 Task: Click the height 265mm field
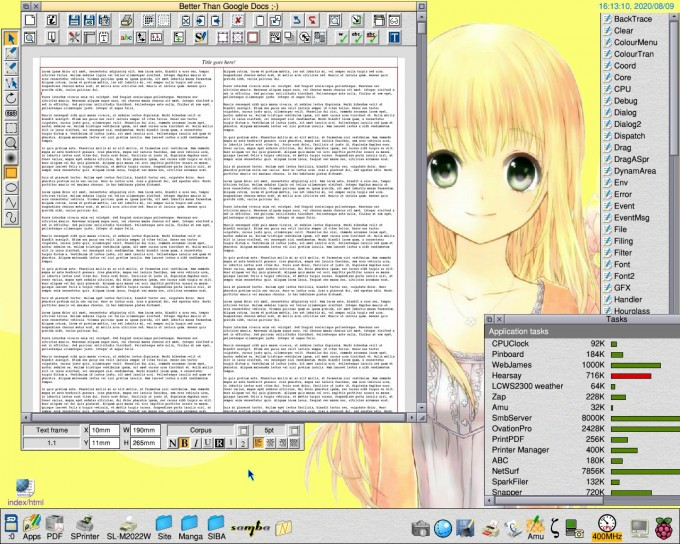coord(145,443)
